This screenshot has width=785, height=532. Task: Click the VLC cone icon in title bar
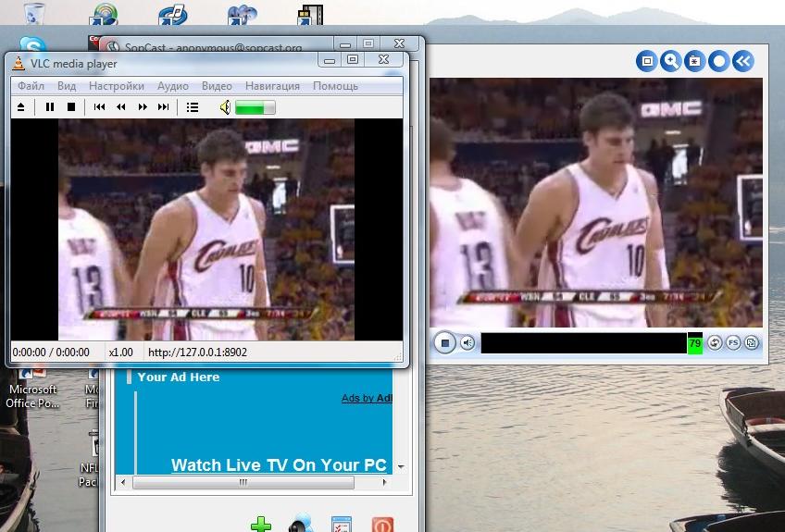tap(19, 63)
